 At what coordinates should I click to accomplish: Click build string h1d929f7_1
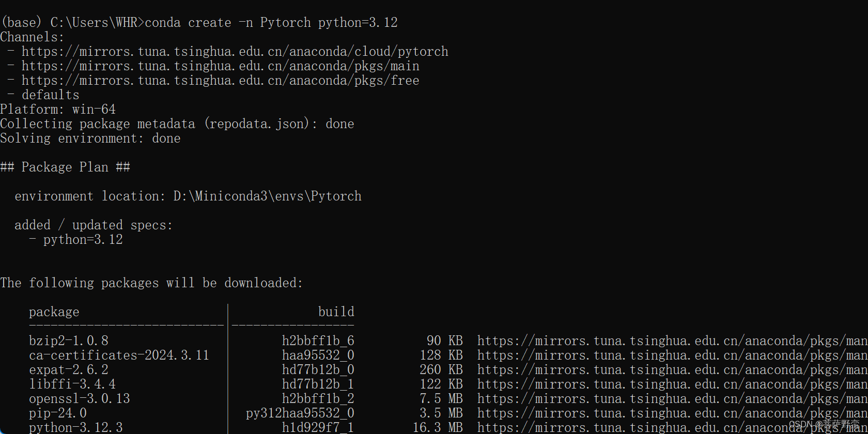click(x=318, y=428)
